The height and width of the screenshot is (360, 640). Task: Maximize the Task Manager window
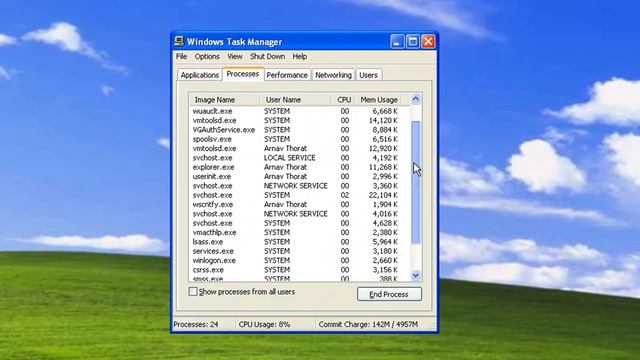(x=413, y=41)
